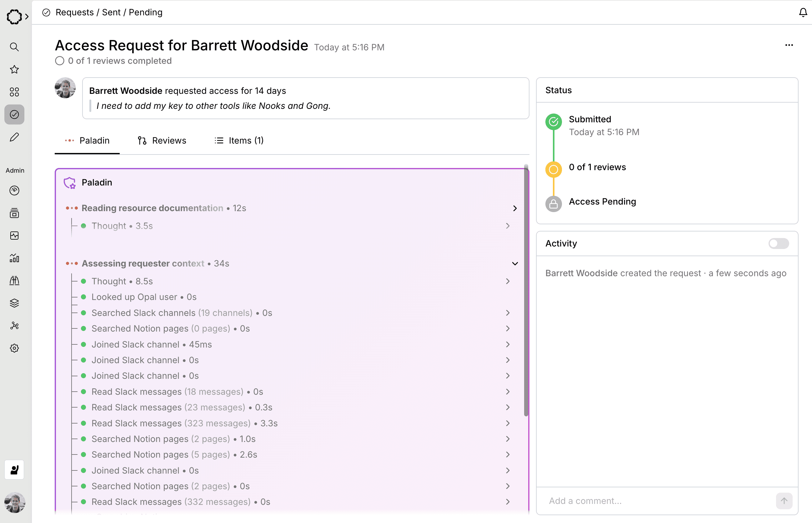Click the search icon in sidebar

pos(14,47)
